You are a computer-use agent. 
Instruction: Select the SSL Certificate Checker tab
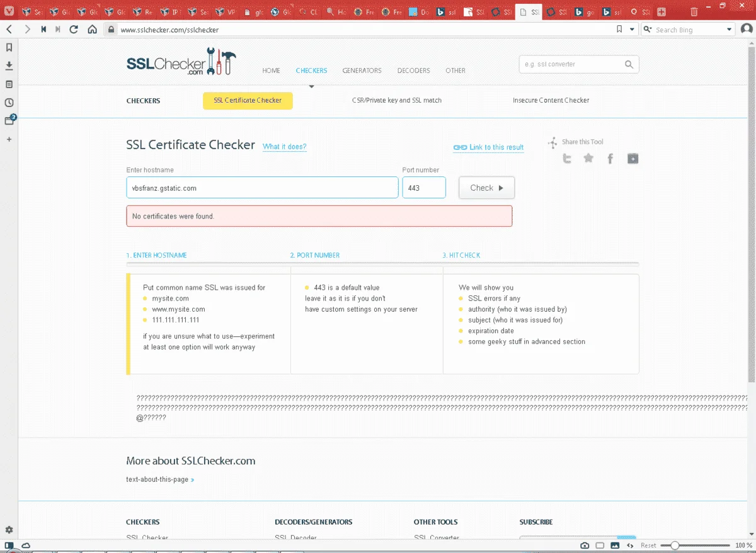248,101
